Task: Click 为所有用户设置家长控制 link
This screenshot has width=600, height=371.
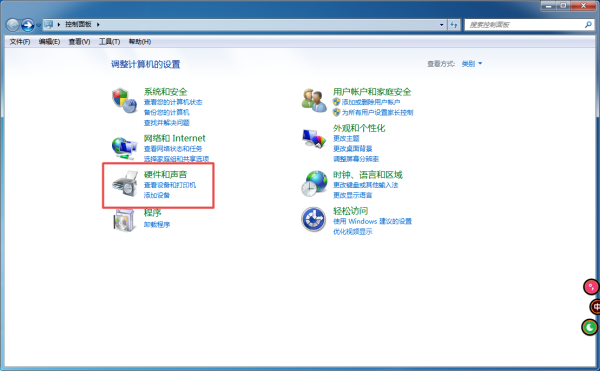Action: [377, 112]
